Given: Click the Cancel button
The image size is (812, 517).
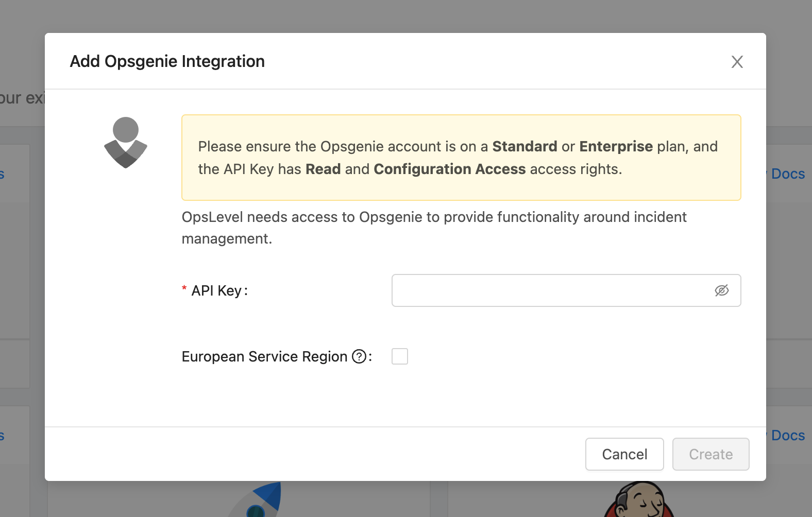Looking at the screenshot, I should (x=624, y=454).
